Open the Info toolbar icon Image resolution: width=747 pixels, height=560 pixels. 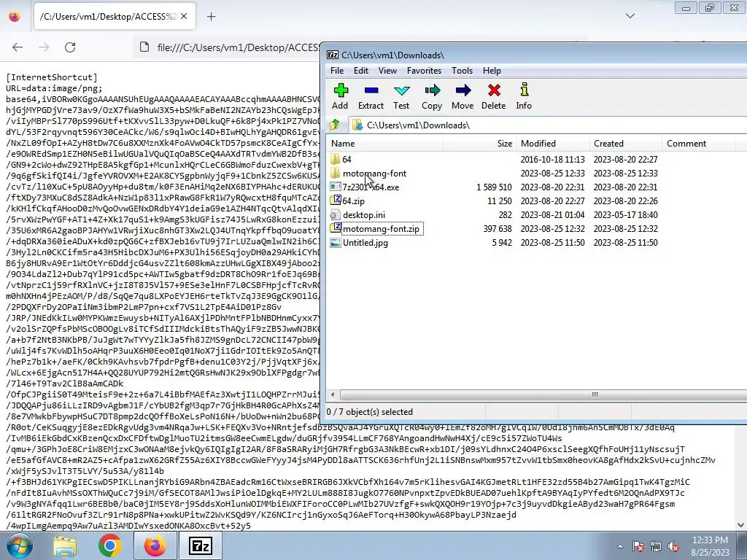[524, 90]
